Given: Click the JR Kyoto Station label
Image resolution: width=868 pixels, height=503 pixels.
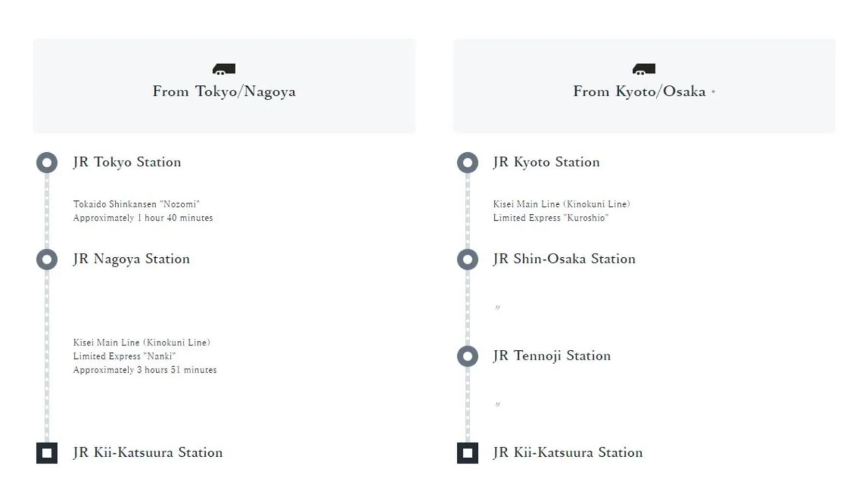Looking at the screenshot, I should (546, 162).
